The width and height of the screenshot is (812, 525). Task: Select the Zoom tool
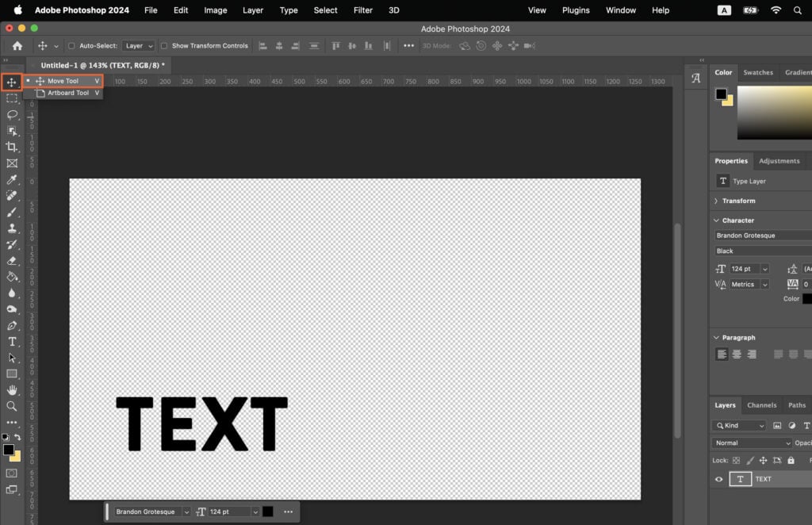(12, 406)
